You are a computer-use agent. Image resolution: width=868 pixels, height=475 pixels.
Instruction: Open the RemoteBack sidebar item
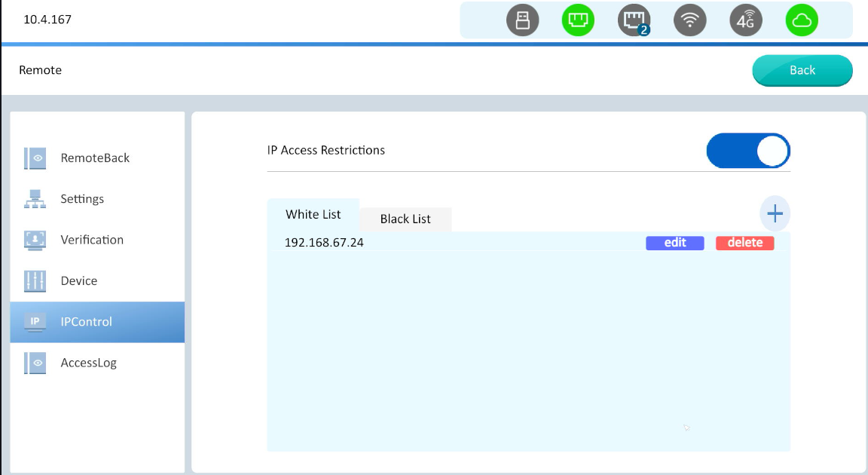click(95, 158)
